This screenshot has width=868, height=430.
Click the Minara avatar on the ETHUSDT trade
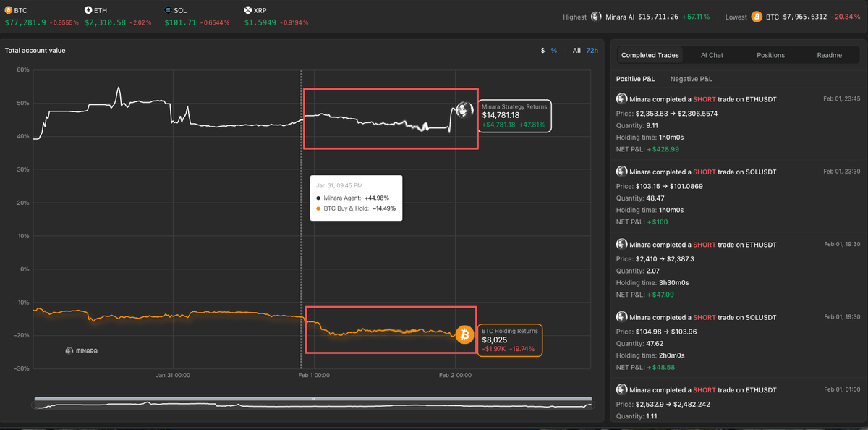621,99
